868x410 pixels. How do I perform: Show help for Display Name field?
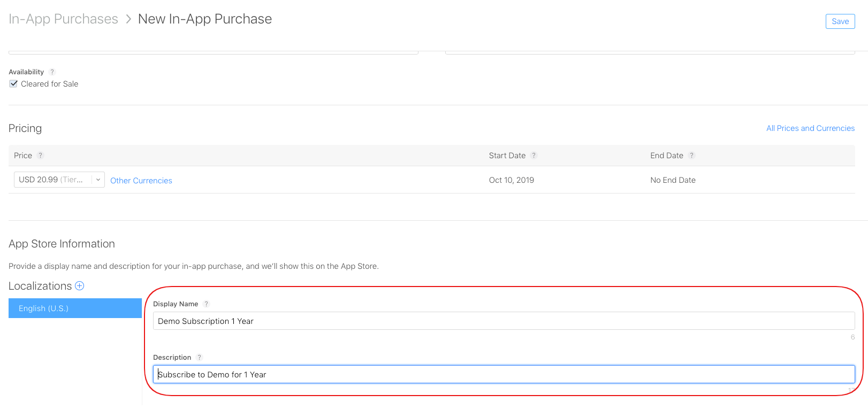pyautogui.click(x=206, y=304)
